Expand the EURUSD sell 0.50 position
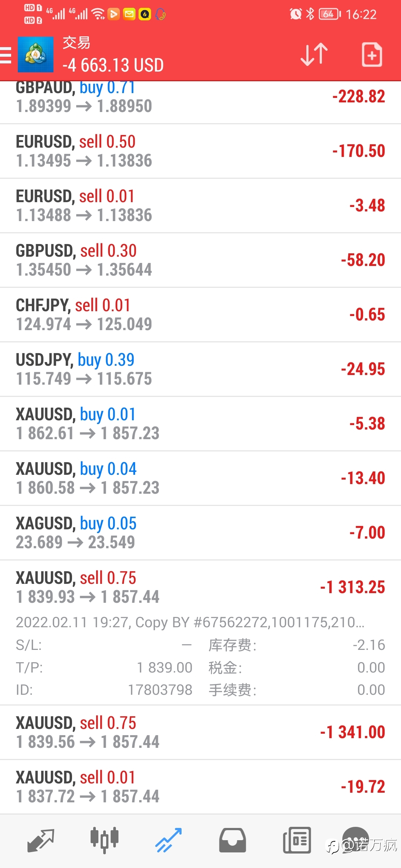This screenshot has width=401, height=868. [200, 151]
